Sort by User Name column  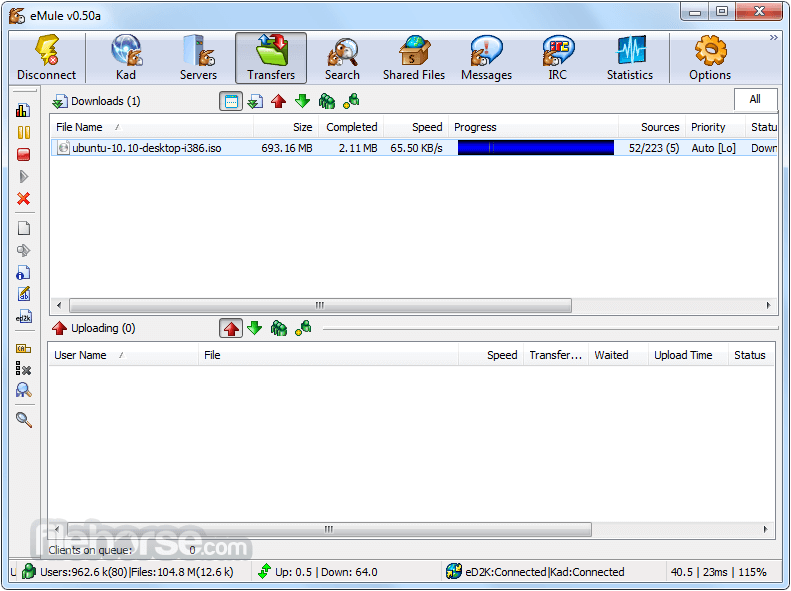123,355
